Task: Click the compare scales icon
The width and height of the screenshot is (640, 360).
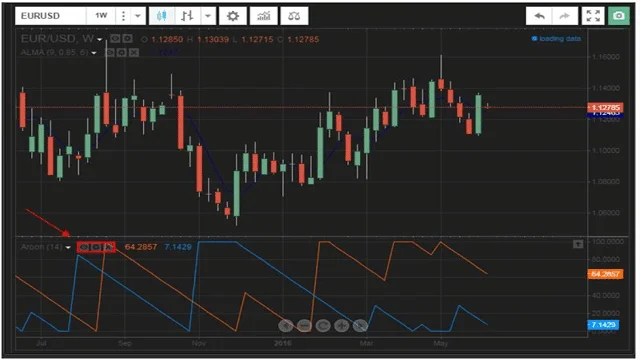Action: 294,16
